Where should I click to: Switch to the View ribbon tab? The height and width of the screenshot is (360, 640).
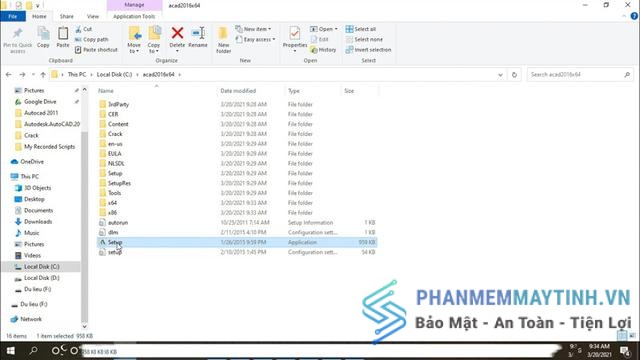(x=93, y=16)
